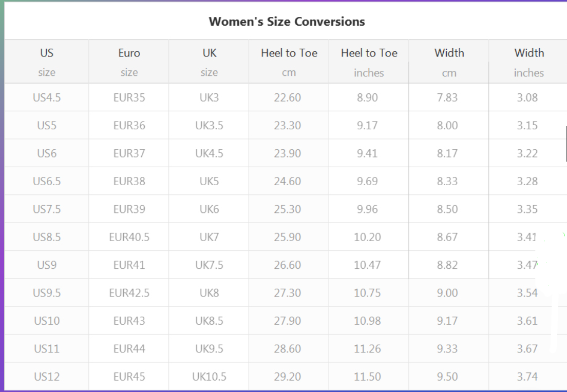Choose the "UK6" cell
The height and width of the screenshot is (392, 567).
coord(209,209)
